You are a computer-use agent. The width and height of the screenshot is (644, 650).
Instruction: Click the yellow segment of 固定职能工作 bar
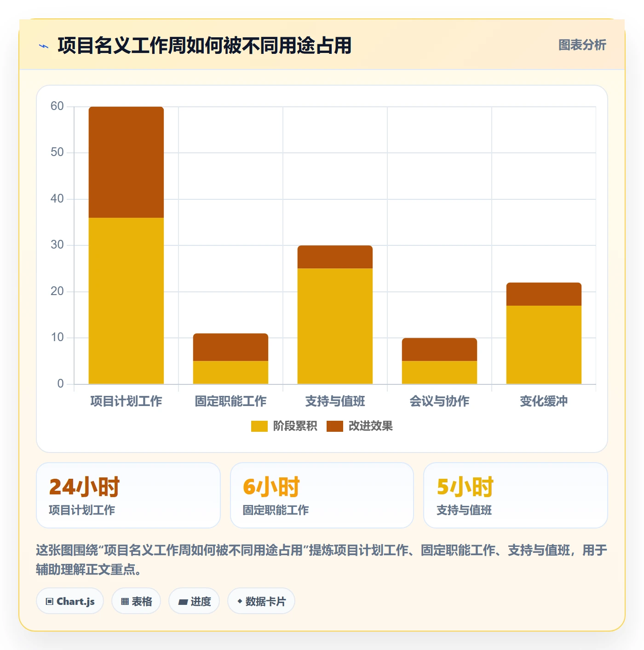click(x=230, y=372)
